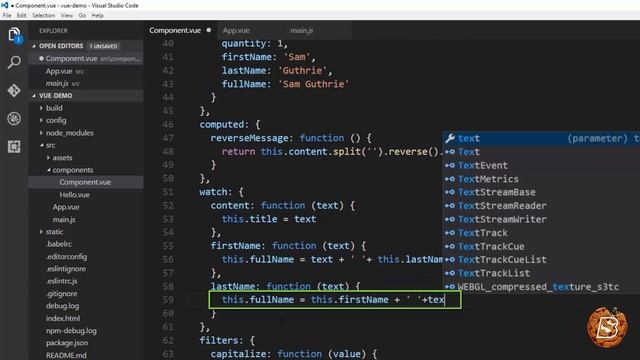Switch to the main.js editor tab
This screenshot has height=360, width=640.
(301, 30)
